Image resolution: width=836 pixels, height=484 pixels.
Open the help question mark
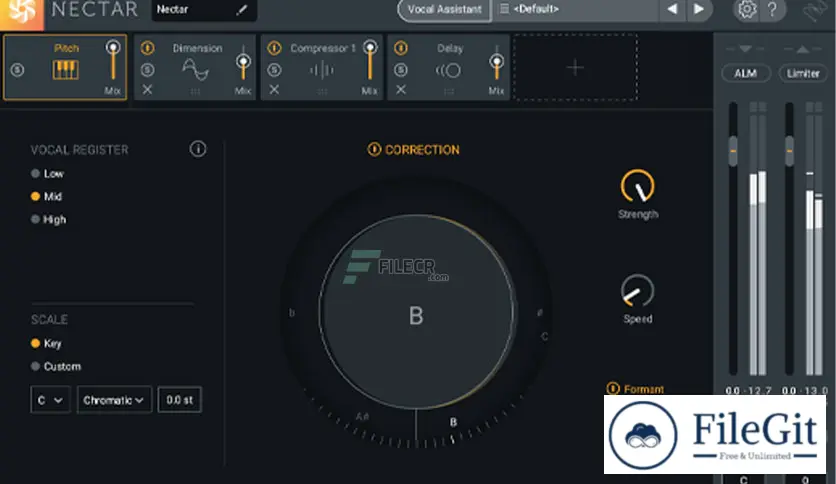point(772,9)
